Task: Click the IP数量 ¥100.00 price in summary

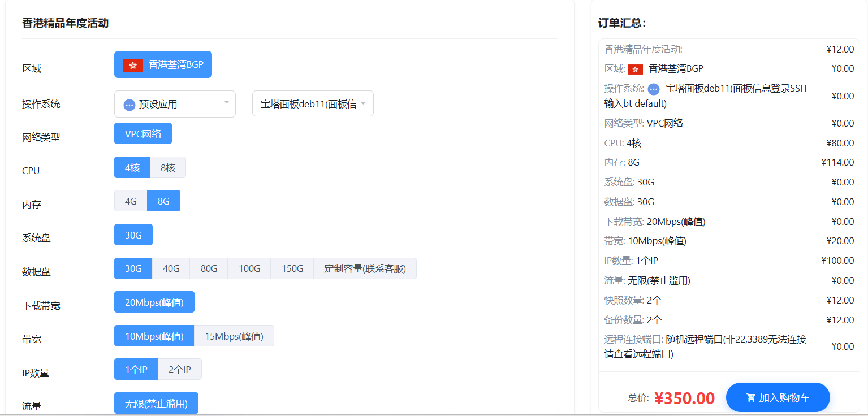Action: click(x=837, y=261)
